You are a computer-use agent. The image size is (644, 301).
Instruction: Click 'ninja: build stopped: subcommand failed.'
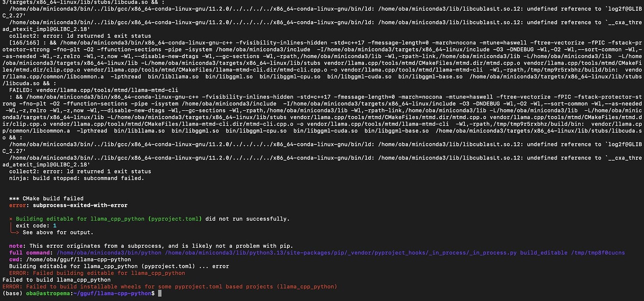point(77,178)
